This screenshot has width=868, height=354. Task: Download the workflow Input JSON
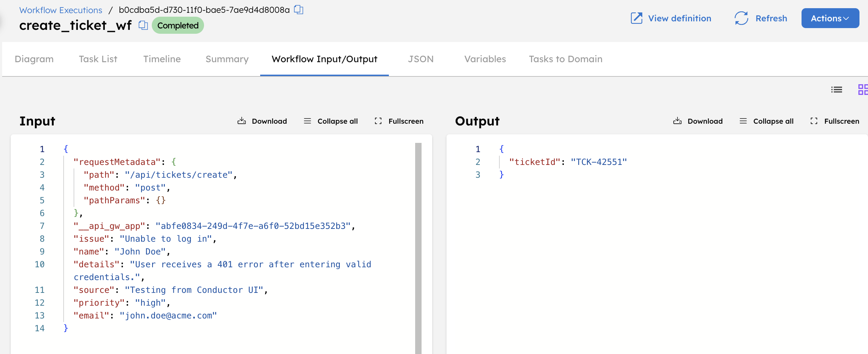click(x=262, y=121)
